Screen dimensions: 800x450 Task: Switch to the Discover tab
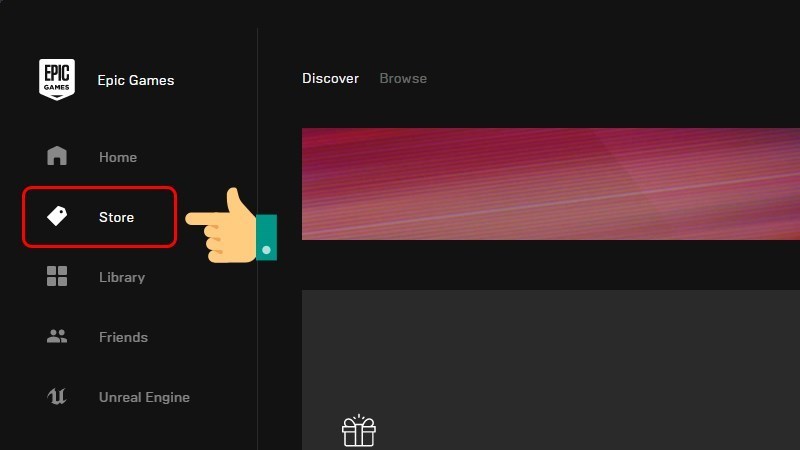330,78
